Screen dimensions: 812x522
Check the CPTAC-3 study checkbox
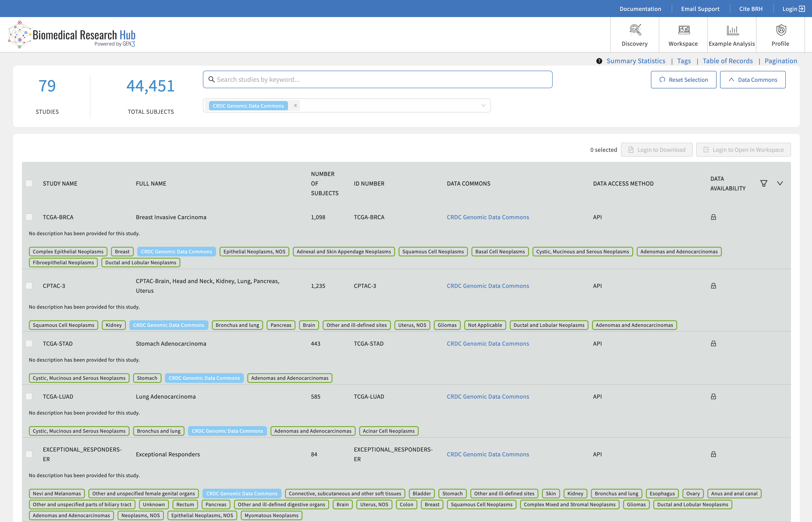pos(29,286)
